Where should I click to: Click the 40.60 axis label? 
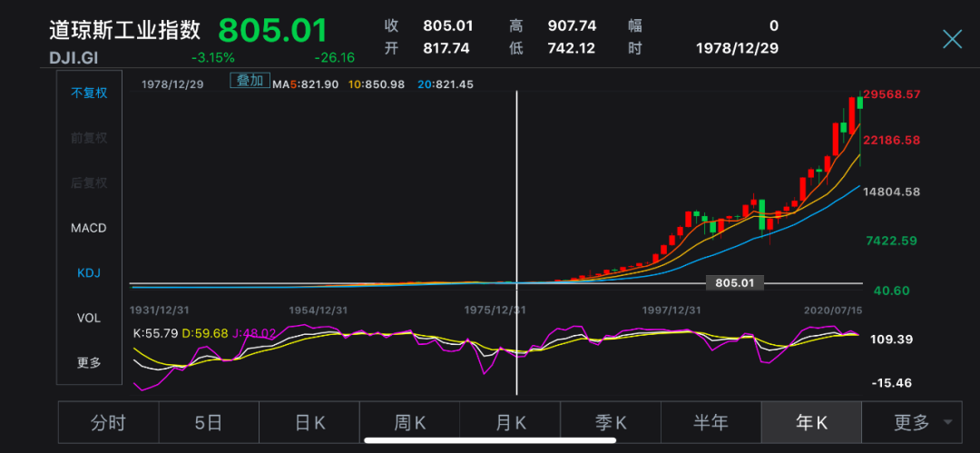(x=891, y=291)
